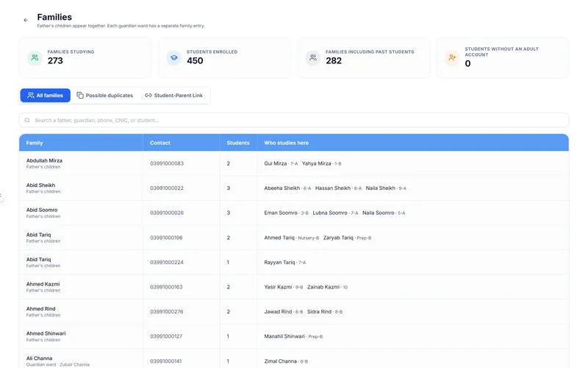Click the back arrow beside Families

pyautogui.click(x=26, y=21)
